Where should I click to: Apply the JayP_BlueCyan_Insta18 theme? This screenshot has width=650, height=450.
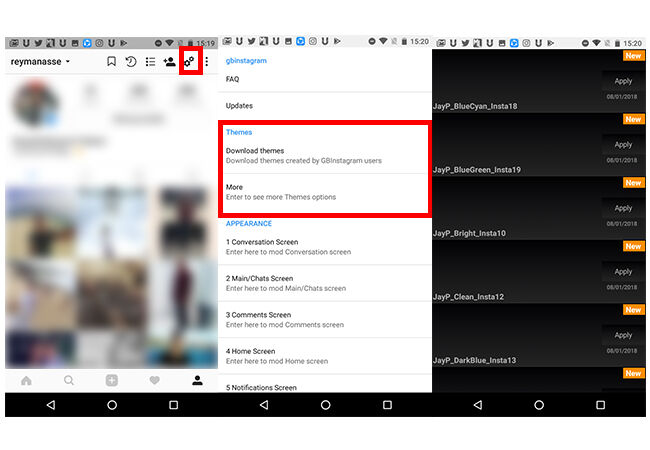[623, 81]
